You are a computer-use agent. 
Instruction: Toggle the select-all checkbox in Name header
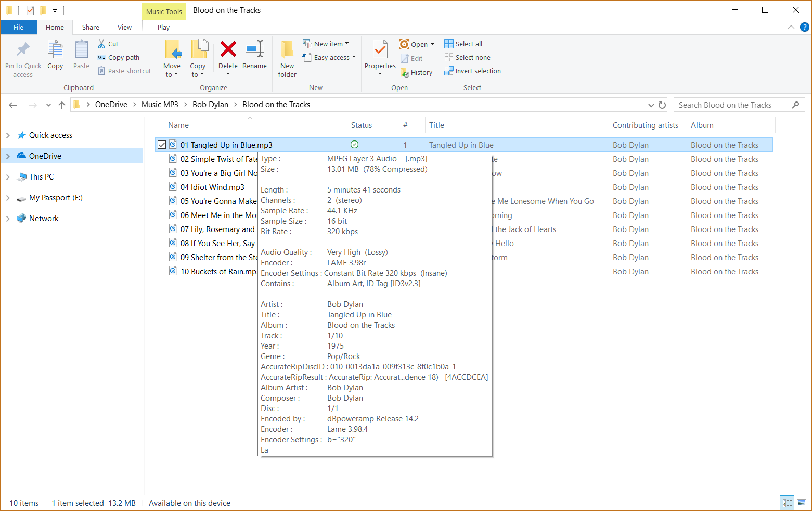[157, 125]
